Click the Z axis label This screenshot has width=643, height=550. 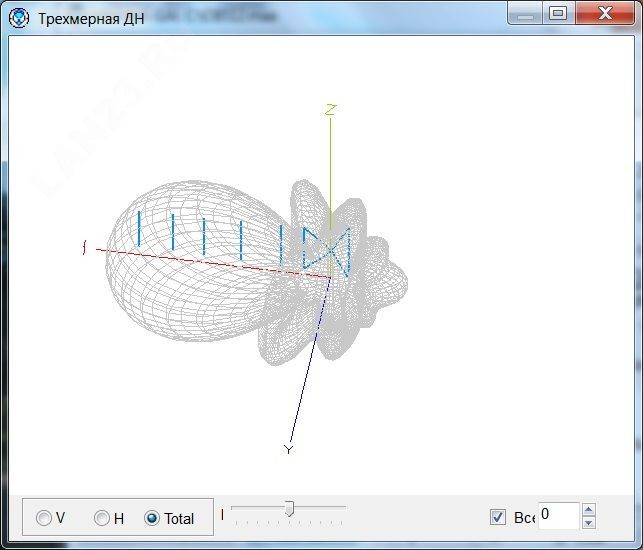pos(331,110)
